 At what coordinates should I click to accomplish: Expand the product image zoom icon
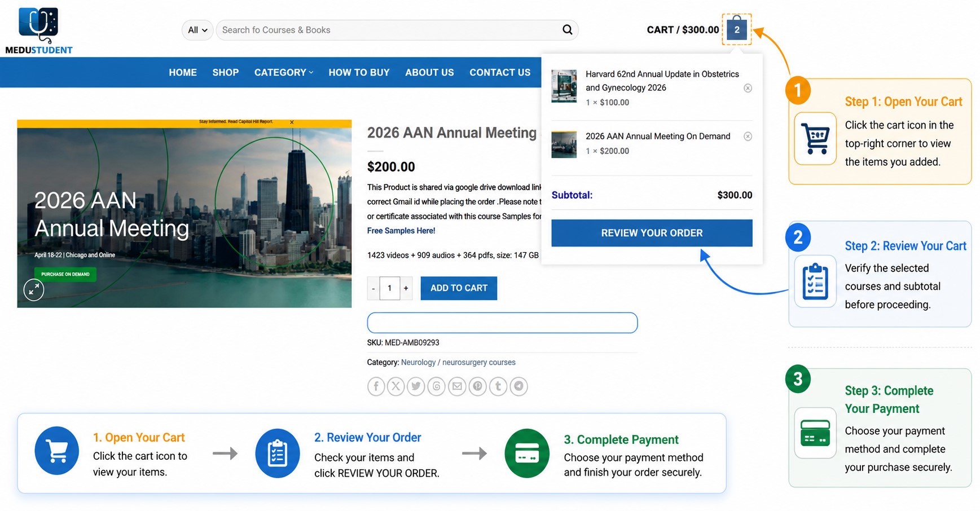[34, 290]
